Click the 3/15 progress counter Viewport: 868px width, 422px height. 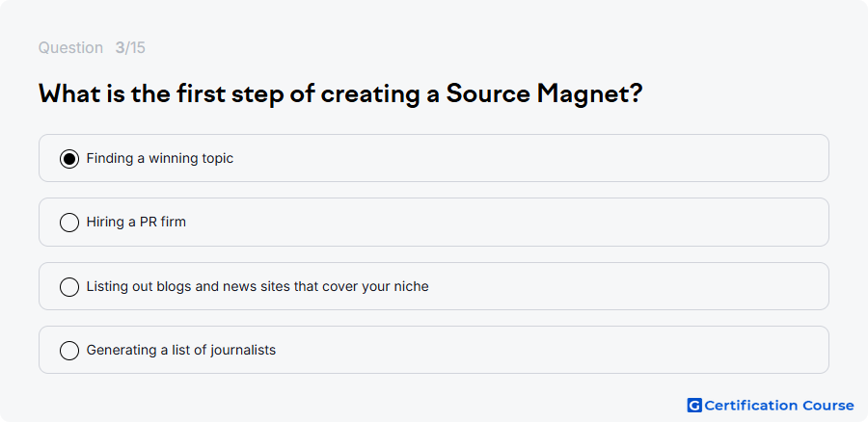tap(130, 48)
